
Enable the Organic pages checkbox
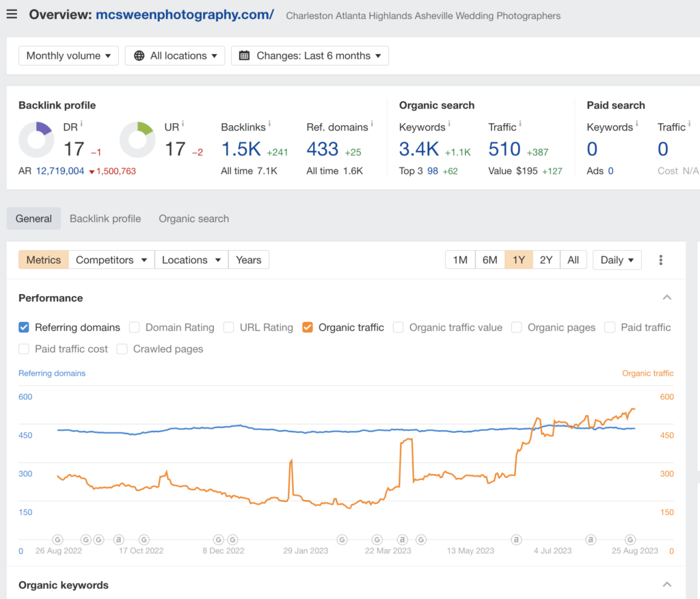517,328
